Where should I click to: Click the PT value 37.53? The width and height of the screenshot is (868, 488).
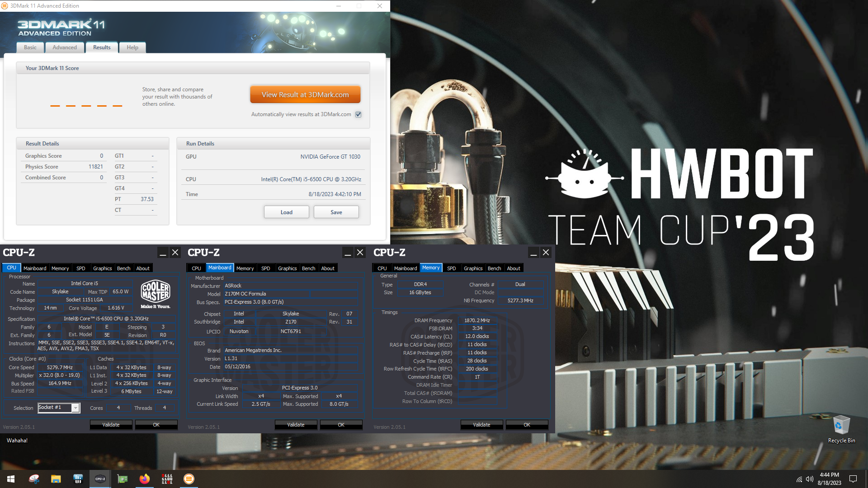147,199
